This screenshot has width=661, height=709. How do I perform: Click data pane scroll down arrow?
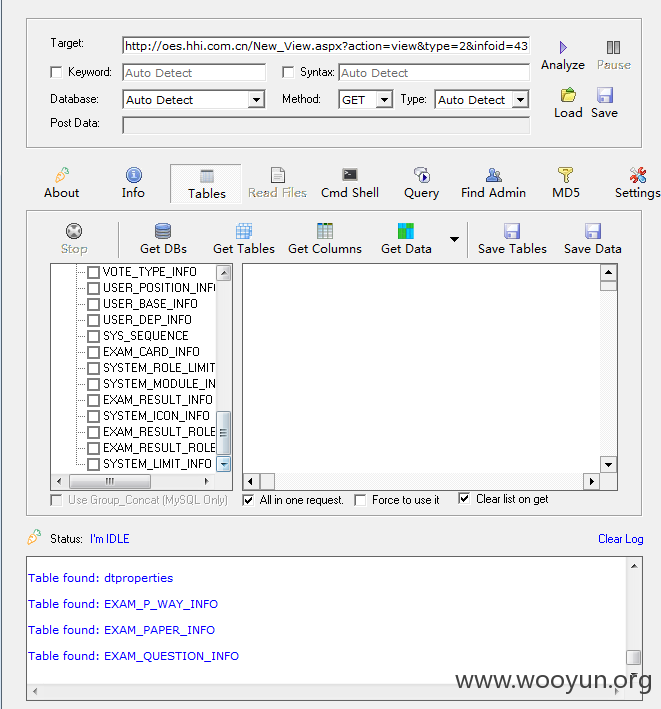pos(609,465)
